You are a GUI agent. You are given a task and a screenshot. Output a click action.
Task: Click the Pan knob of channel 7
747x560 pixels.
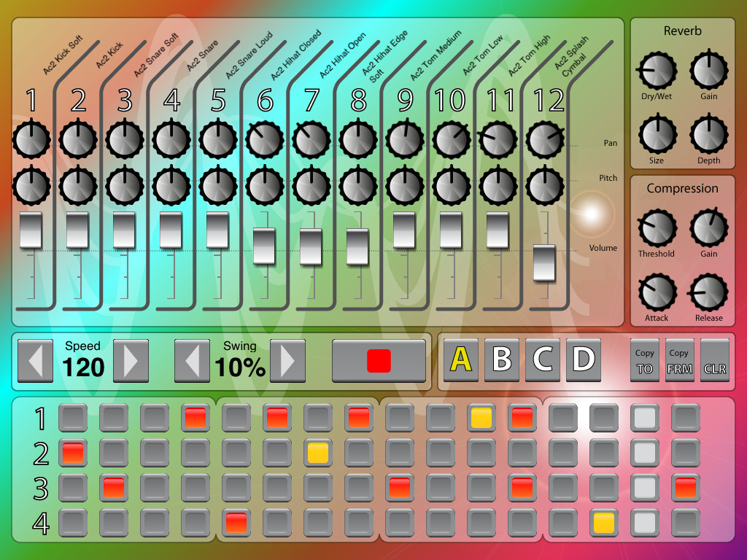coord(311,139)
